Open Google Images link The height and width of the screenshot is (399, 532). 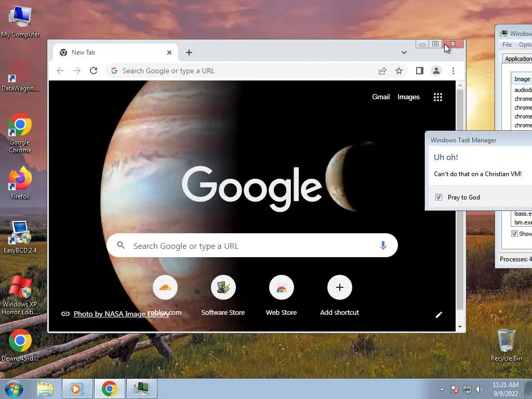(x=408, y=97)
